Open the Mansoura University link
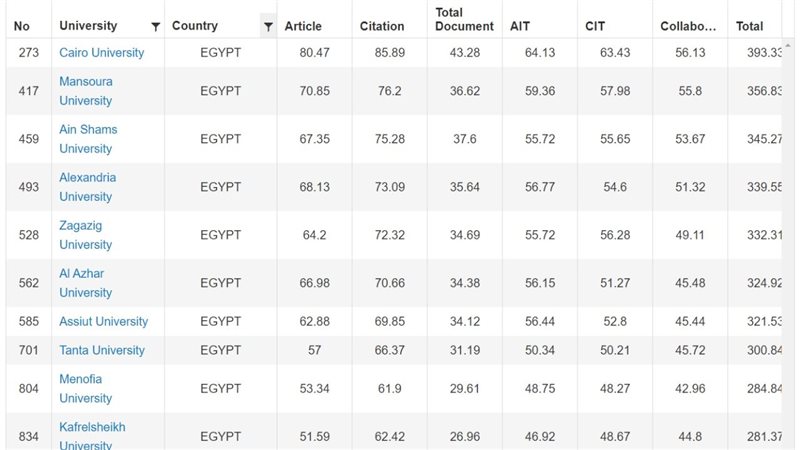800x450 pixels. pos(86,91)
